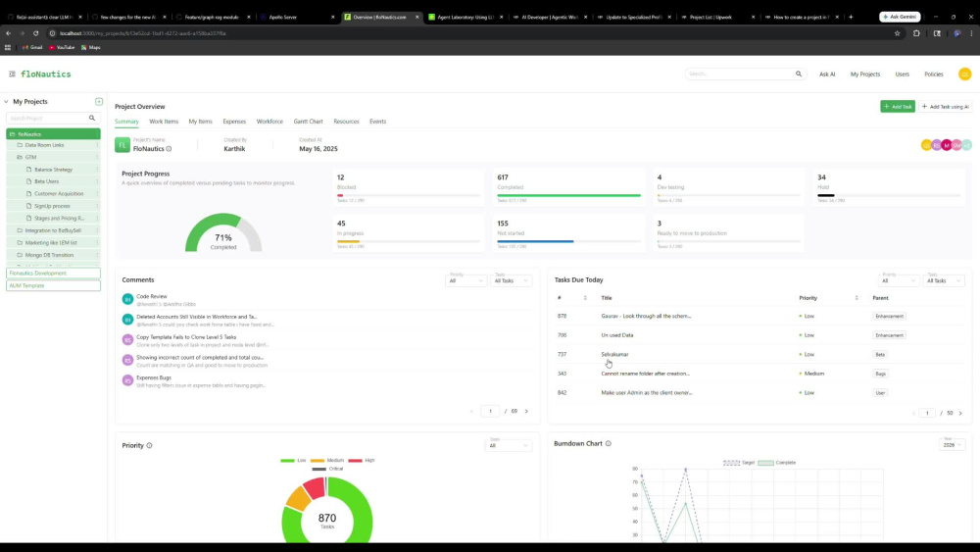980x552 pixels.
Task: Expand Integration to BizBuySell folder
Action: click(x=20, y=230)
